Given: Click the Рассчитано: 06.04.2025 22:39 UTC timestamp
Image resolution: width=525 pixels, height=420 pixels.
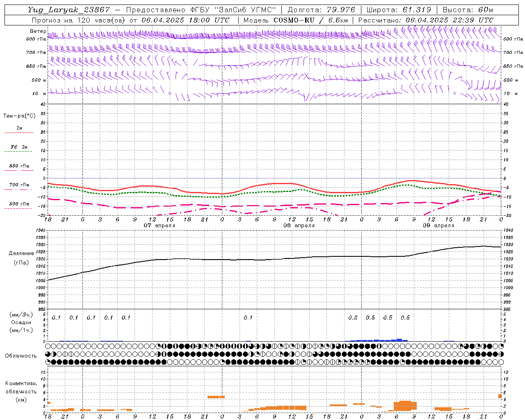Looking at the screenshot, I should tap(426, 20).
